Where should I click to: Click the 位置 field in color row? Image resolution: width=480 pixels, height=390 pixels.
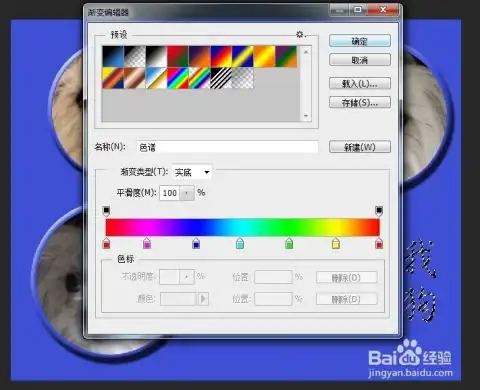coord(273,299)
